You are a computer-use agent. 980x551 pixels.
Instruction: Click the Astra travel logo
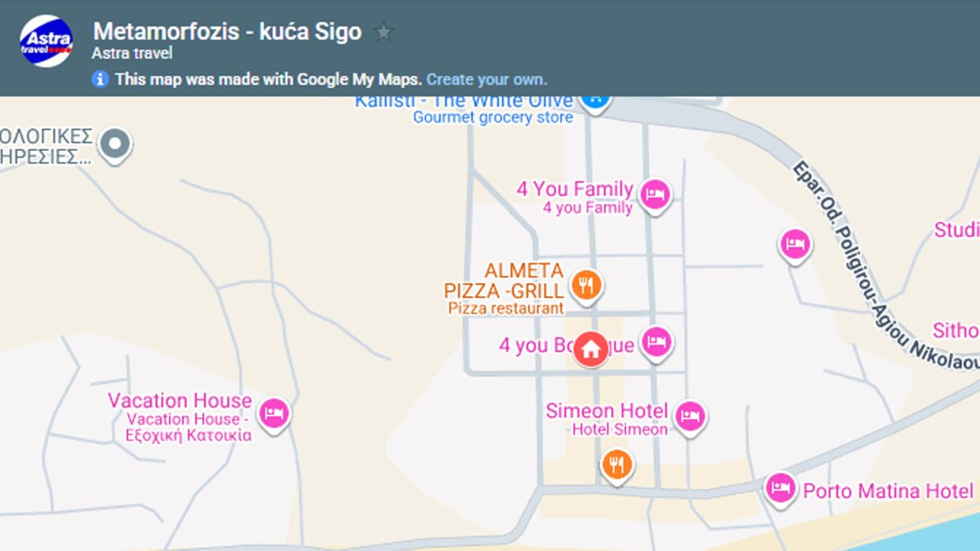click(46, 41)
